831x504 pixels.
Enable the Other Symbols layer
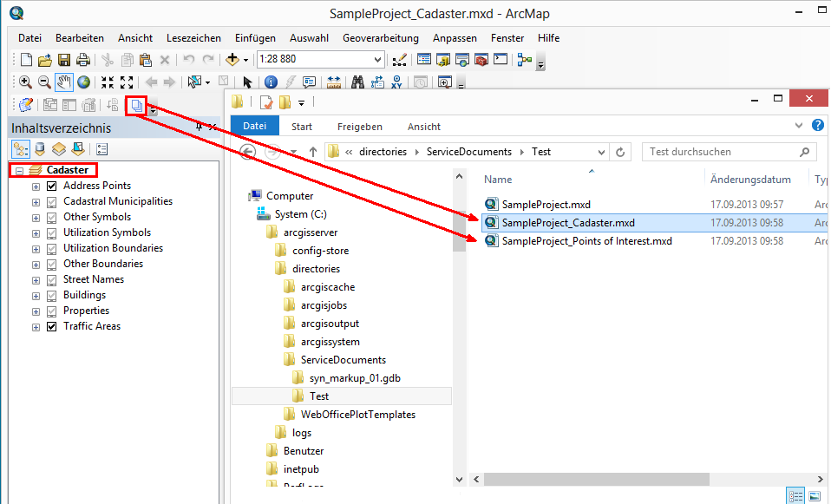pos(51,217)
